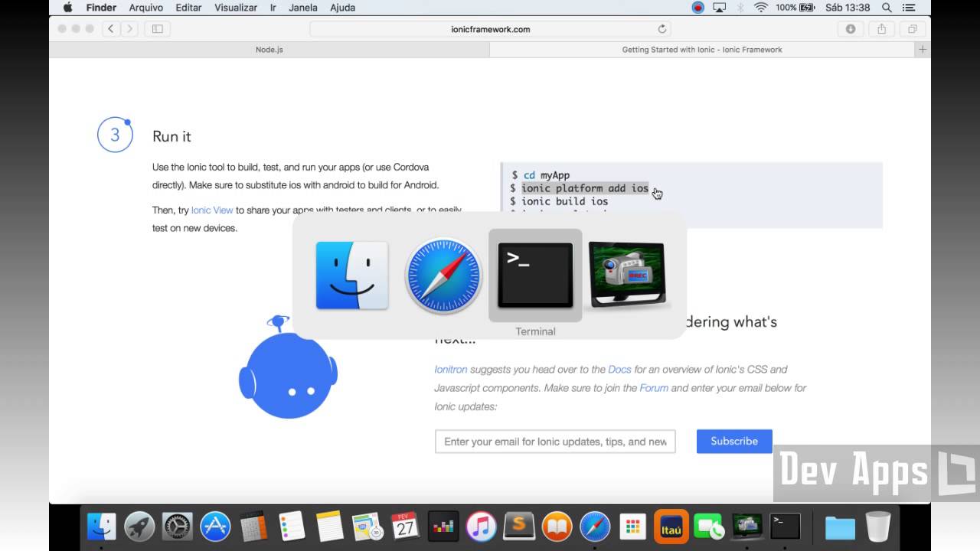980x551 pixels.
Task: Open the Docs link
Action: pyautogui.click(x=619, y=369)
